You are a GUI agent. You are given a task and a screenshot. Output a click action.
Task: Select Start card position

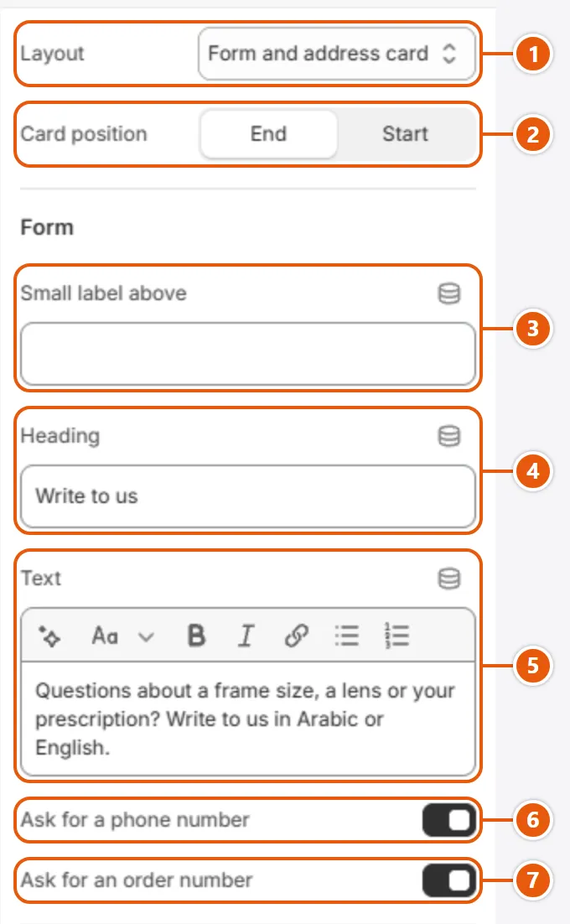tap(405, 134)
